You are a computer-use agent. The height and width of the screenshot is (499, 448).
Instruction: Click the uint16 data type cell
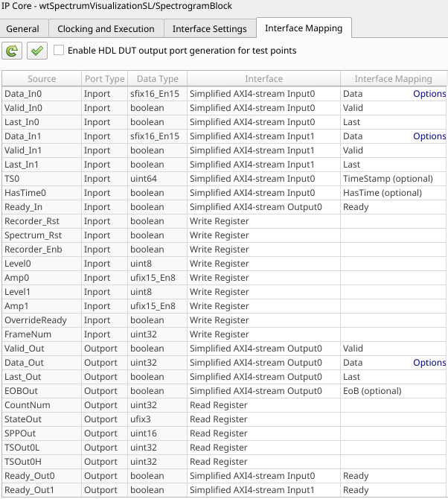[x=157, y=433]
